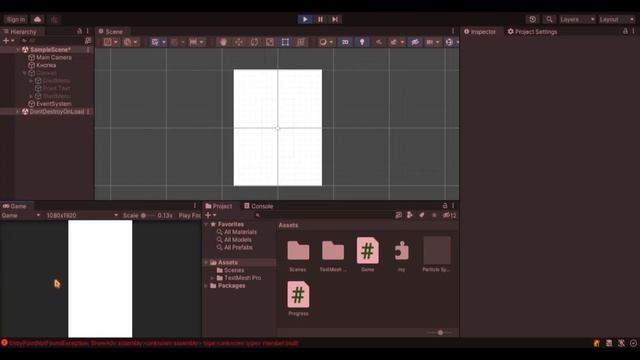Switch to the Game tab
640x360 pixels.
15,206
